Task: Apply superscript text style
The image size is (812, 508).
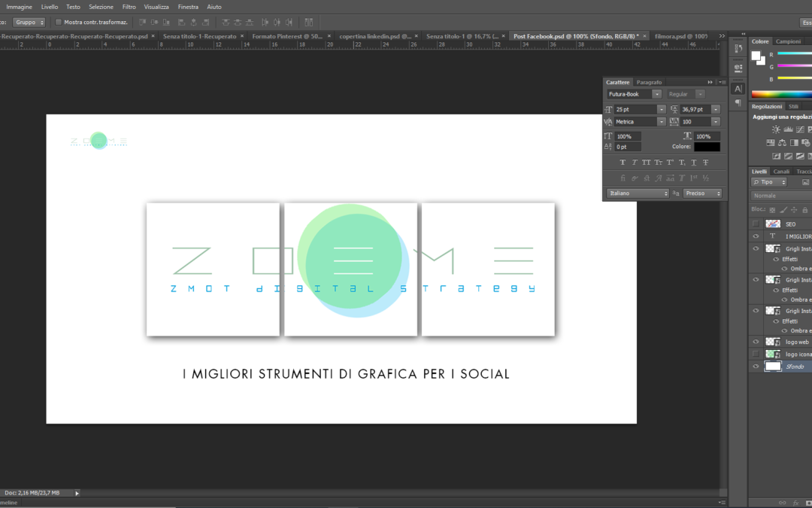Action: (x=670, y=163)
